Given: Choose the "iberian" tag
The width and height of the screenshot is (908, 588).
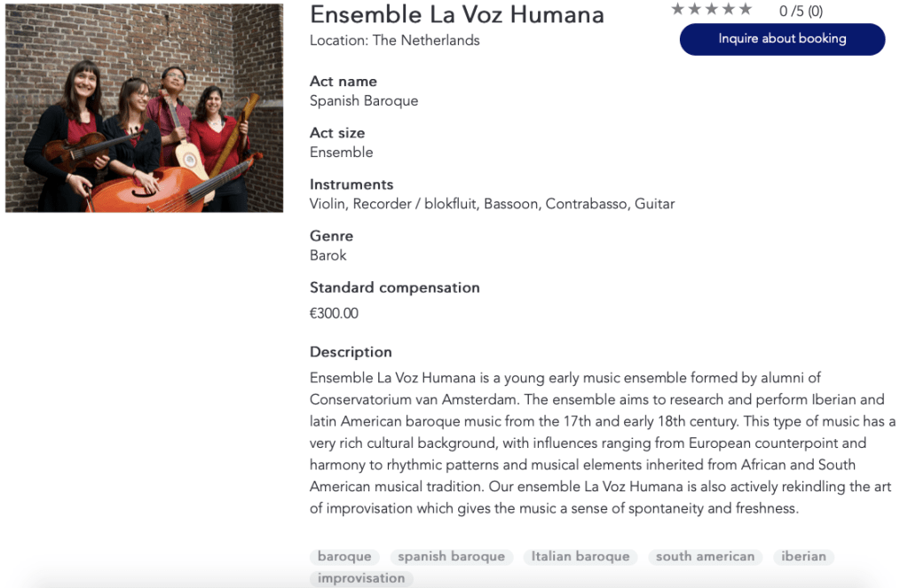Looking at the screenshot, I should (x=803, y=557).
